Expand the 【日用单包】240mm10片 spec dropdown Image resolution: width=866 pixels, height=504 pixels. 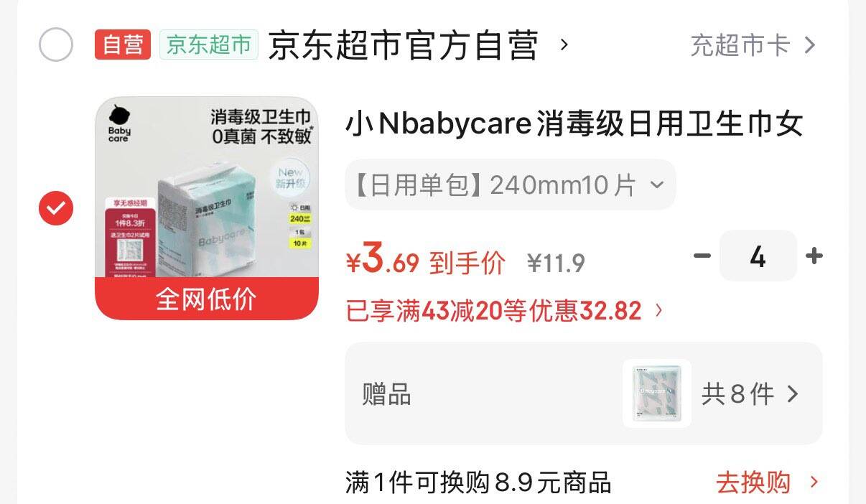coord(511,185)
